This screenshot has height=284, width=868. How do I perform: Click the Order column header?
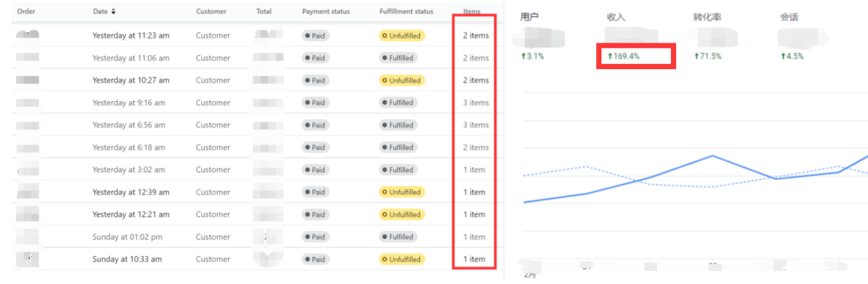point(26,12)
